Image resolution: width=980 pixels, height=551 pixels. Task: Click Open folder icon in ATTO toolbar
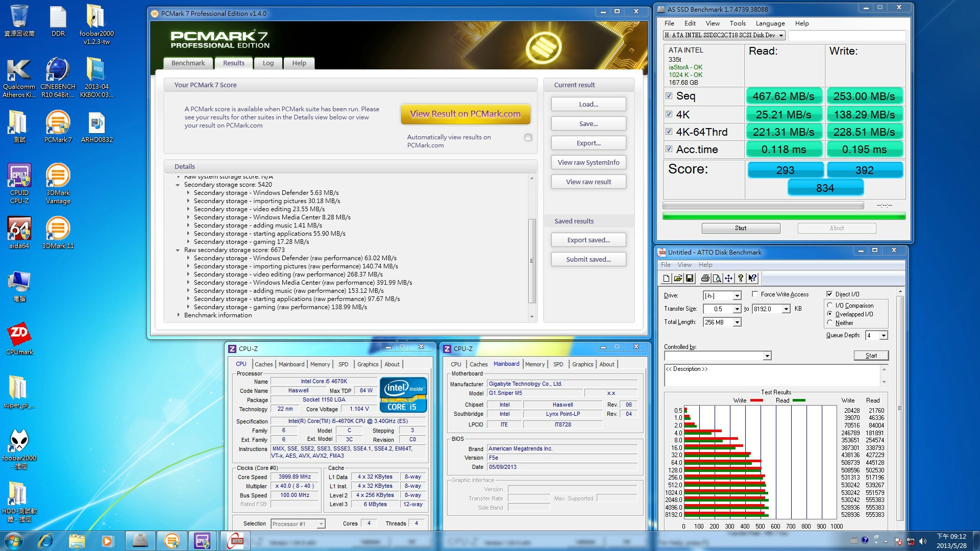point(678,278)
